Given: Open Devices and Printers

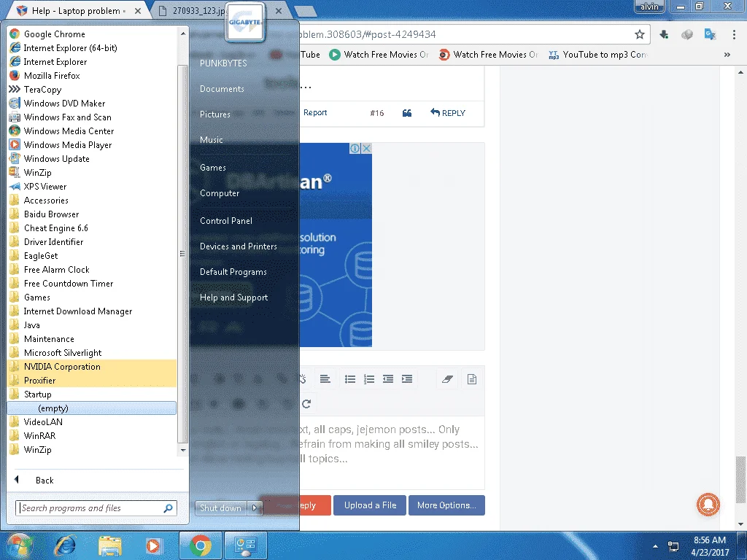Looking at the screenshot, I should pos(239,246).
